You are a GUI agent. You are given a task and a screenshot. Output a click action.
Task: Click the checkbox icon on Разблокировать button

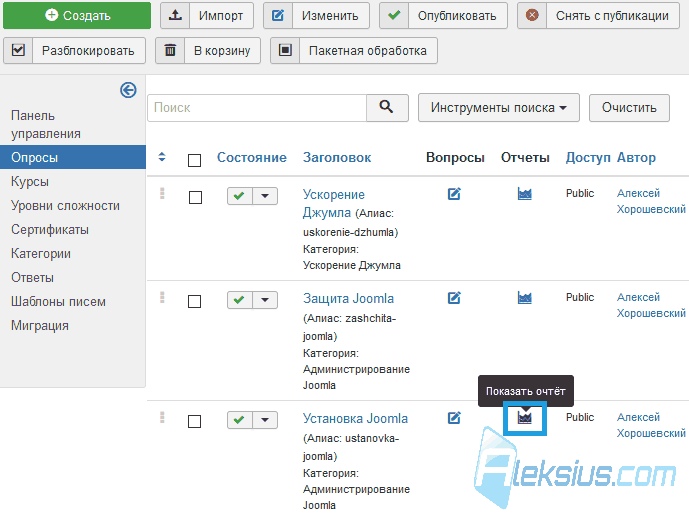[18, 50]
